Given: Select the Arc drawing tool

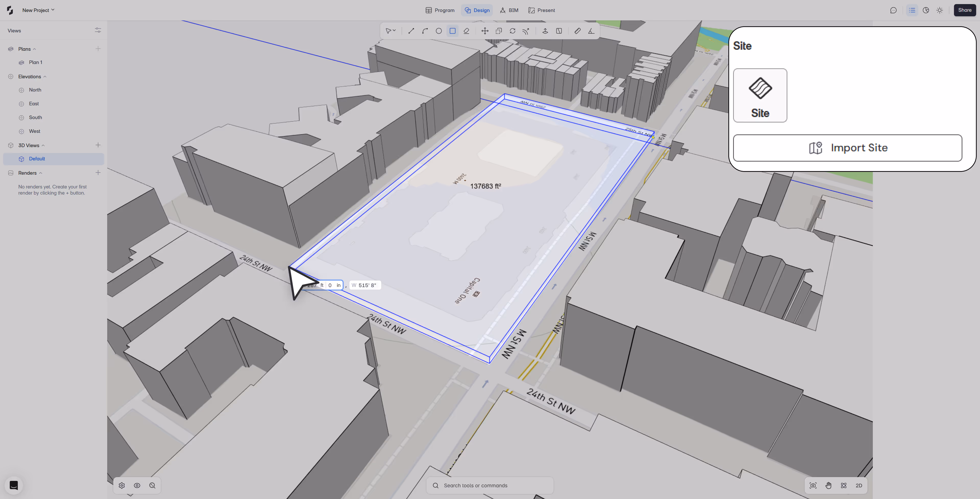Looking at the screenshot, I should pyautogui.click(x=425, y=31).
